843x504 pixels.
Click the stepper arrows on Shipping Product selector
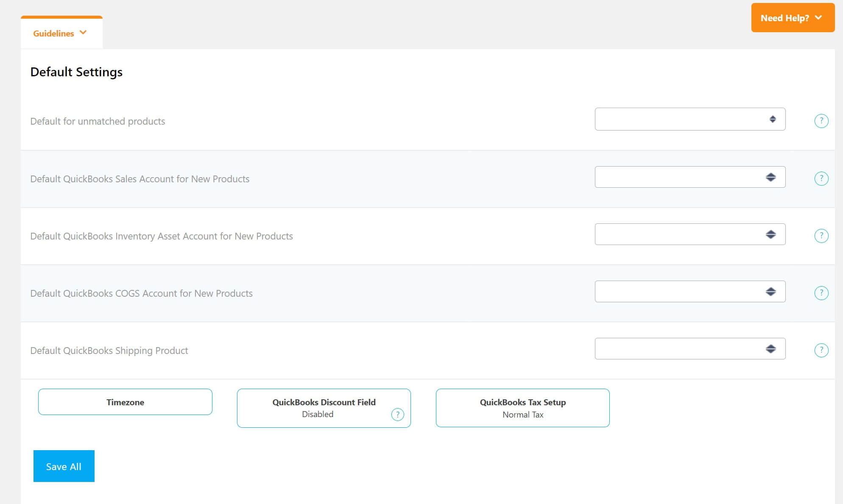coord(772,348)
